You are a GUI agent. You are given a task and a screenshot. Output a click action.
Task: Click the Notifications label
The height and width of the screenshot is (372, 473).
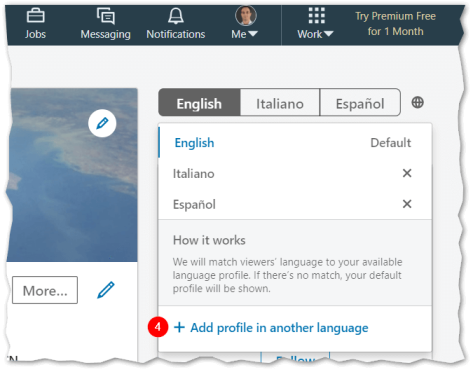tap(176, 34)
